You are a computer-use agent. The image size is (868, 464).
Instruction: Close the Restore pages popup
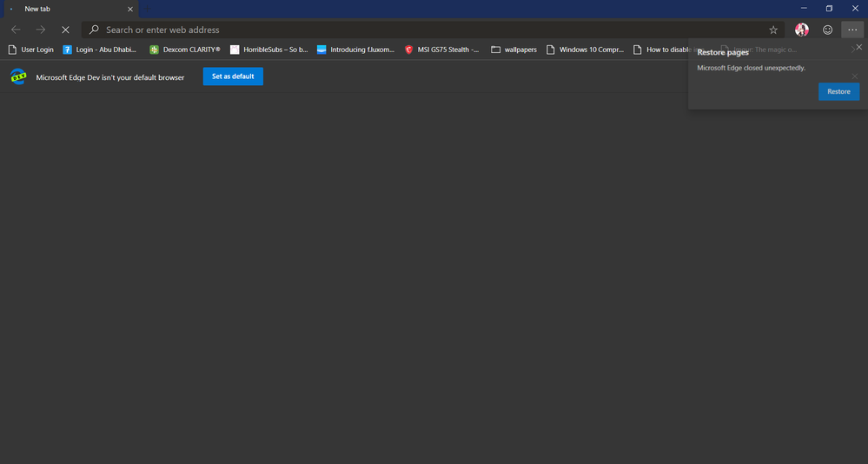[x=858, y=47]
